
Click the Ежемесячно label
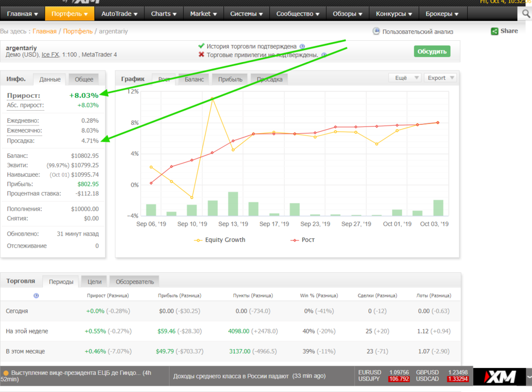click(25, 131)
